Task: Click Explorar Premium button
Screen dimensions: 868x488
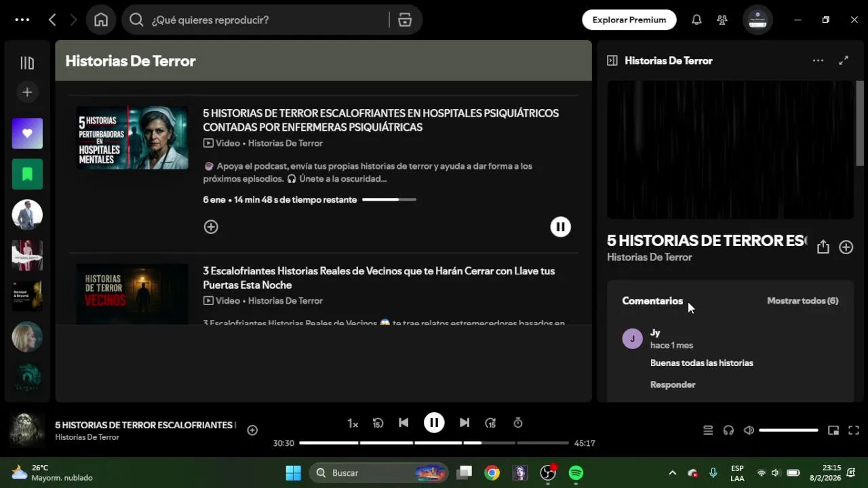Action: pyautogui.click(x=629, y=20)
